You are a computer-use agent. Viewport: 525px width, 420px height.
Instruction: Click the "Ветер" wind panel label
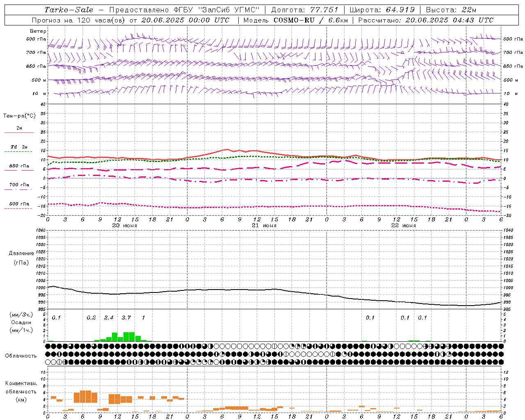coord(38,31)
